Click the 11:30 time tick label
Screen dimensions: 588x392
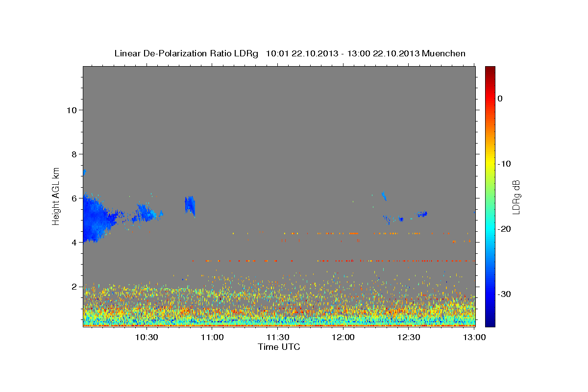278,337
